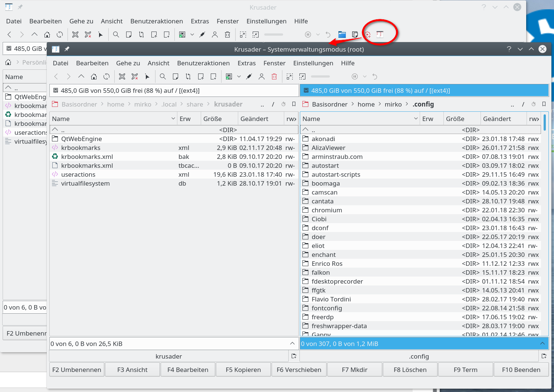
Task: Open search magnifier in root window toolbar
Action: coord(163,76)
